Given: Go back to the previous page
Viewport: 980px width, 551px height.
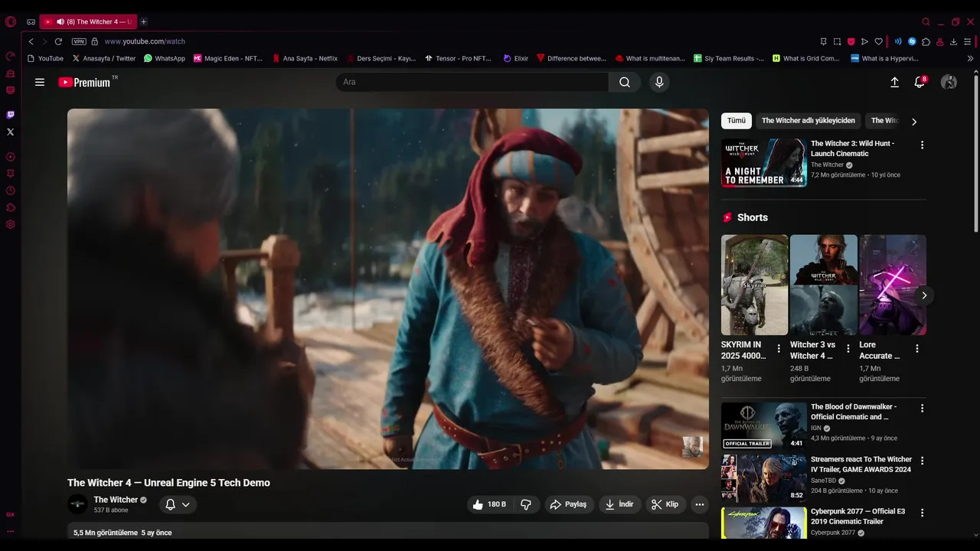Looking at the screenshot, I should click(31, 41).
